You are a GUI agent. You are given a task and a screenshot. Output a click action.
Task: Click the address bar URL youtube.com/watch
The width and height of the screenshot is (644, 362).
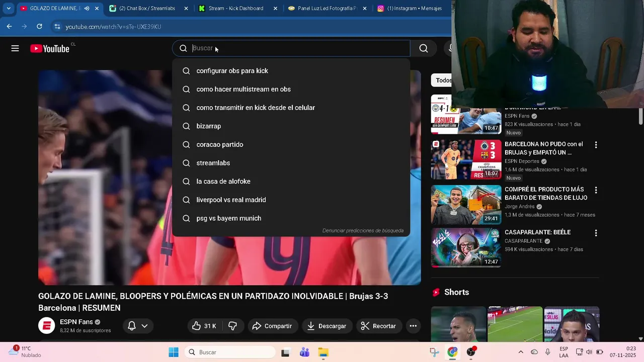(113, 27)
